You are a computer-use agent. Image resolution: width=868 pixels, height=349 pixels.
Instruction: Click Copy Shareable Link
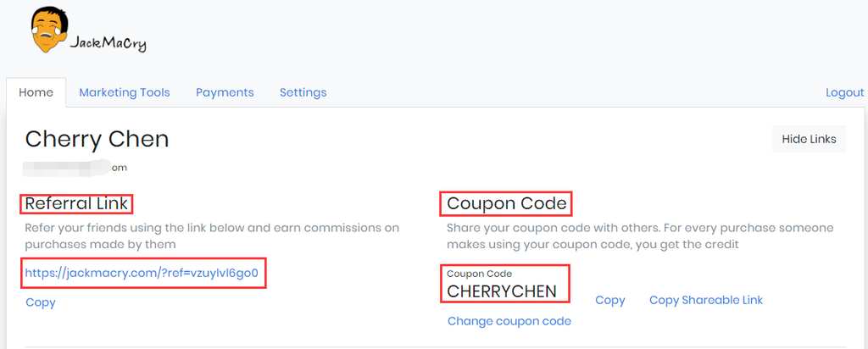[706, 300]
